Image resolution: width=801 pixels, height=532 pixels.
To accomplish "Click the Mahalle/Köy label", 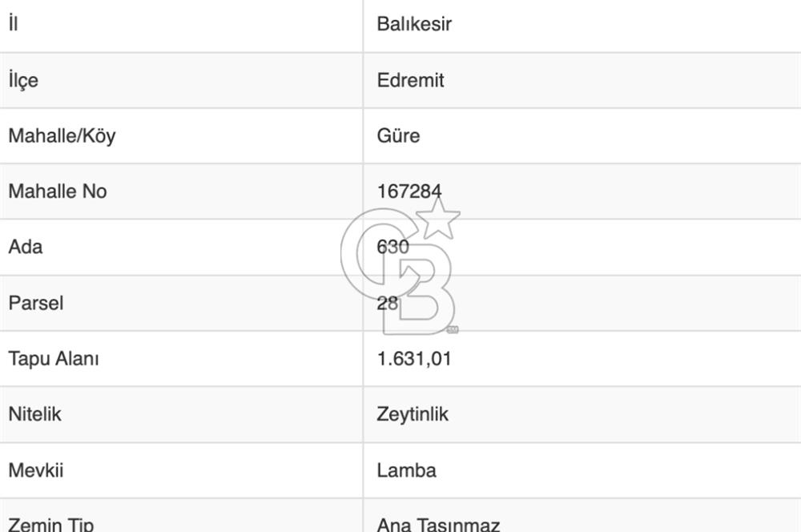I will coord(62,135).
